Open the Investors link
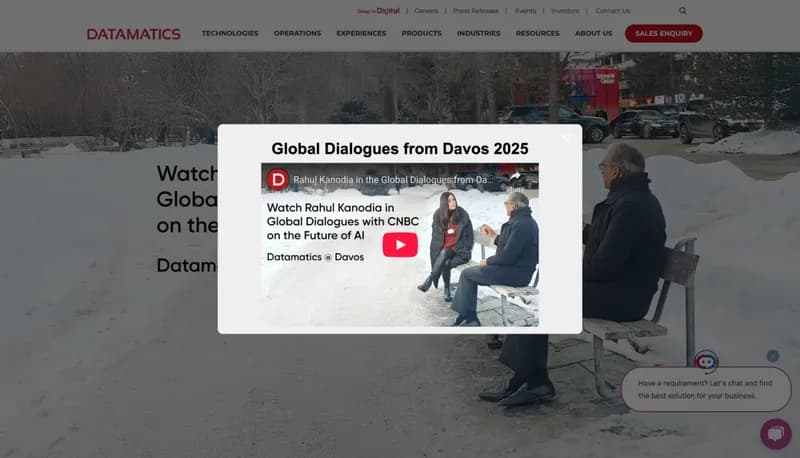Viewport: 800px width, 458px height. tap(565, 11)
